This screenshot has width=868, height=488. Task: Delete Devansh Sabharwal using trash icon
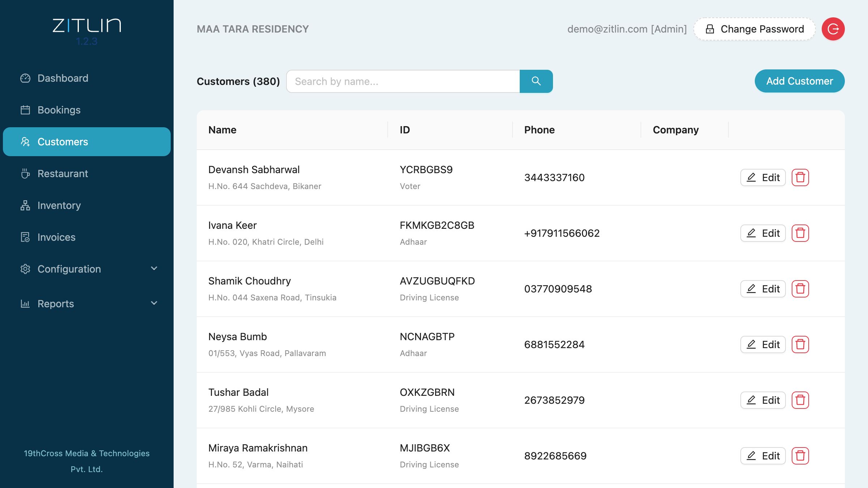click(x=800, y=177)
